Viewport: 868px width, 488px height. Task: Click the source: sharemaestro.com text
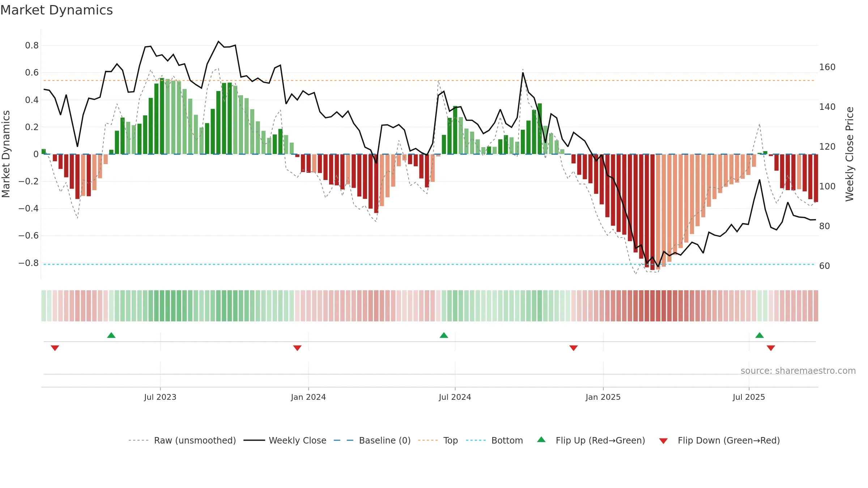click(x=798, y=371)
